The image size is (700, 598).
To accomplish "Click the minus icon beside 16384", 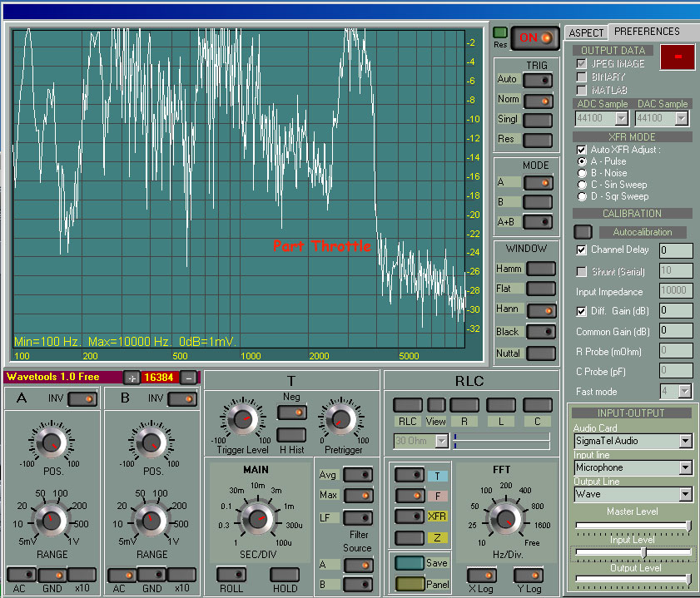I will point(188,378).
